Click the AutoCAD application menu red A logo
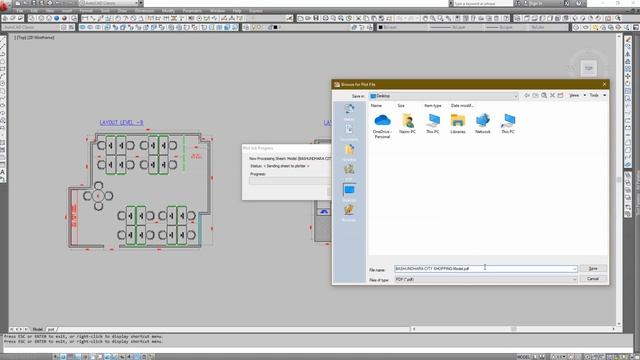 coord(4,5)
